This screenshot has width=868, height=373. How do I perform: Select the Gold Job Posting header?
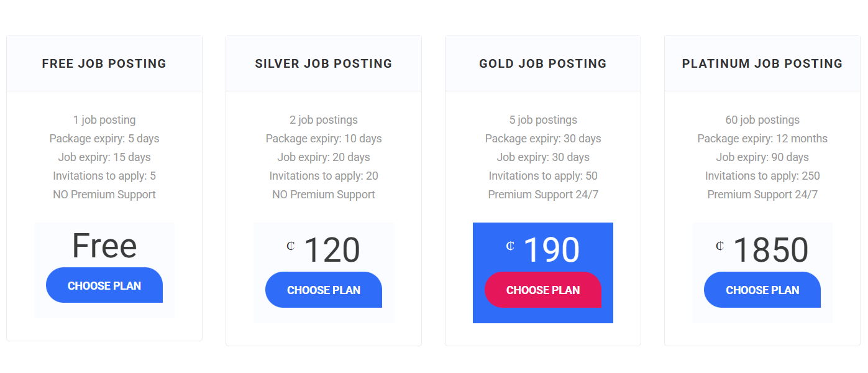543,63
